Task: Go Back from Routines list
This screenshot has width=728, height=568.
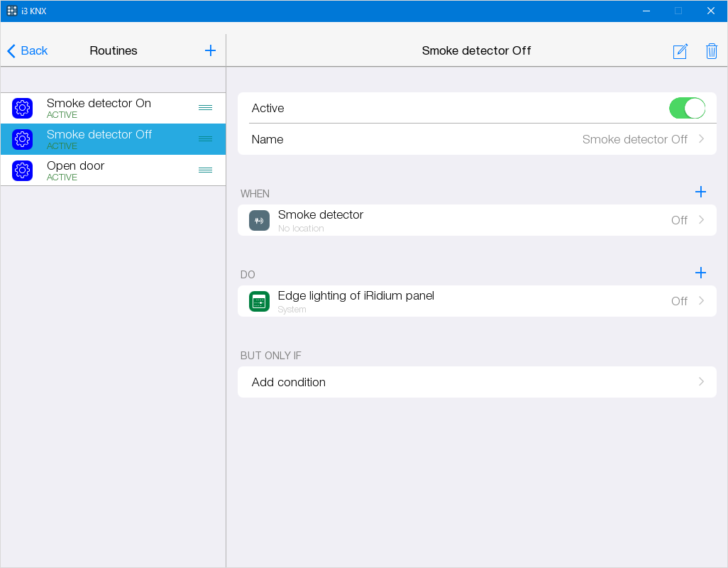Action: 28,50
